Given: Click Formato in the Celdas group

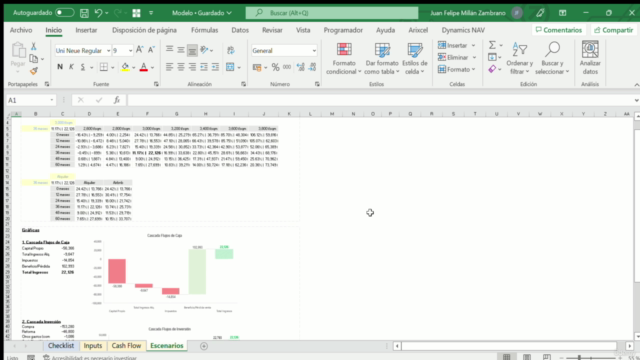Looking at the screenshot, I should point(456,69).
